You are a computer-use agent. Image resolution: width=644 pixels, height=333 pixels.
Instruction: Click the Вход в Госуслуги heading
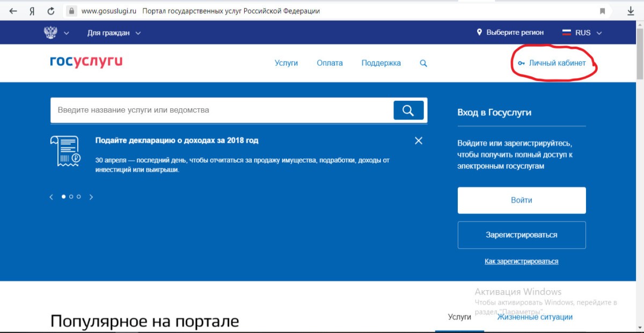(494, 113)
